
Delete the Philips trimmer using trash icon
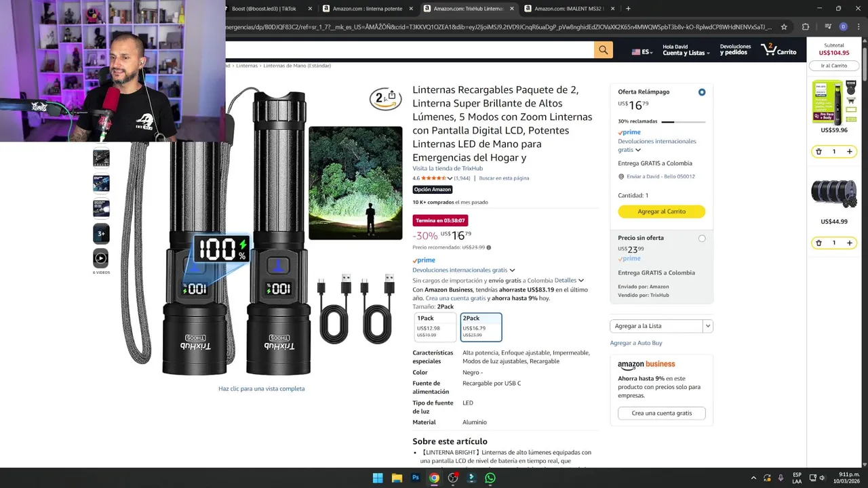click(x=818, y=152)
